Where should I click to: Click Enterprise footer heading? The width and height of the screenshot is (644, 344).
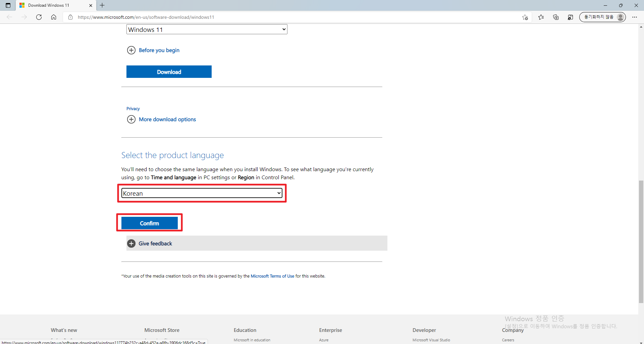pos(331,330)
